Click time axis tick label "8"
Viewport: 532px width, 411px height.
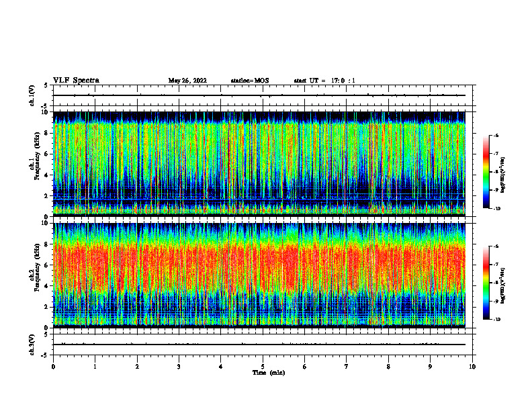[x=388, y=367]
